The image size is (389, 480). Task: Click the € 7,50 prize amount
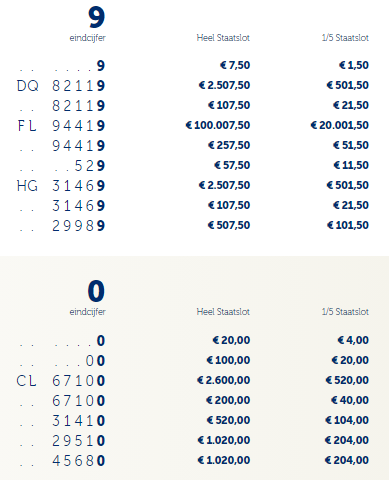pos(235,65)
